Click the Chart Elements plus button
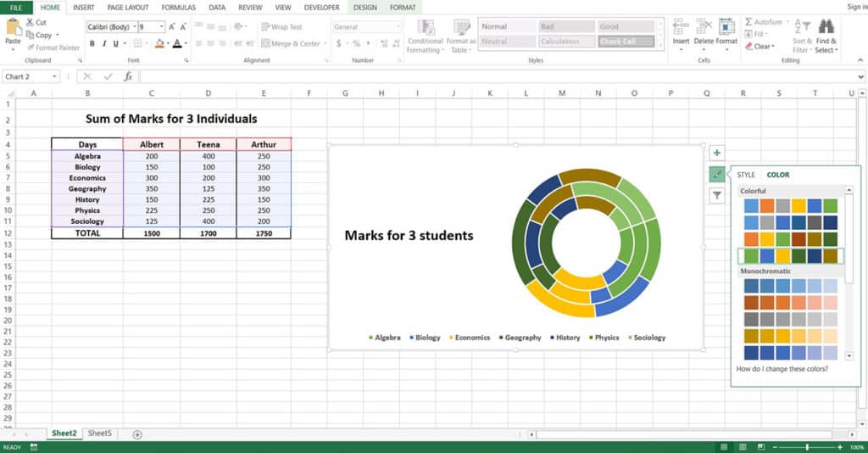Image resolution: width=868 pixels, height=453 pixels. coord(717,154)
